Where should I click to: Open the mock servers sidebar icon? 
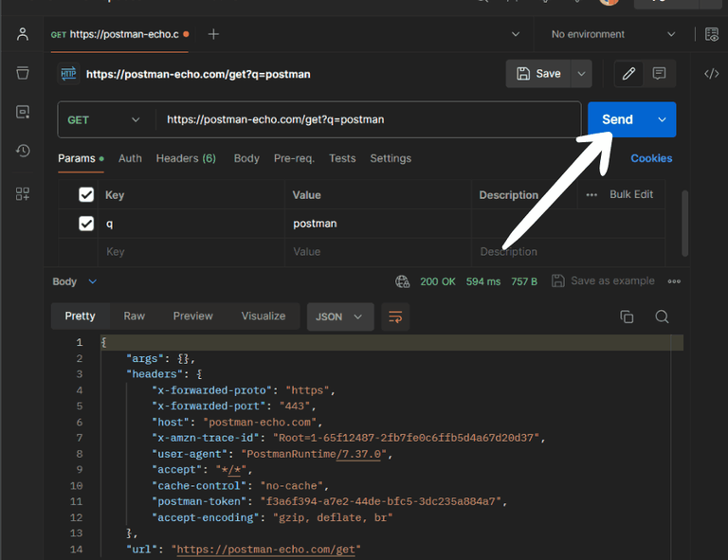pos(23,112)
